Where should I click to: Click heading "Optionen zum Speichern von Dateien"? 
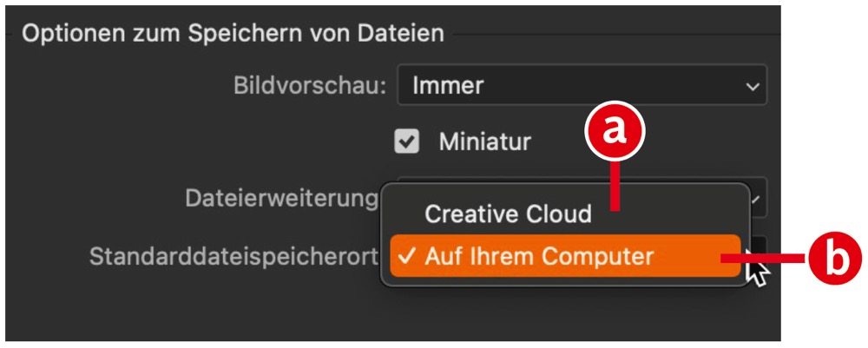[x=233, y=34]
